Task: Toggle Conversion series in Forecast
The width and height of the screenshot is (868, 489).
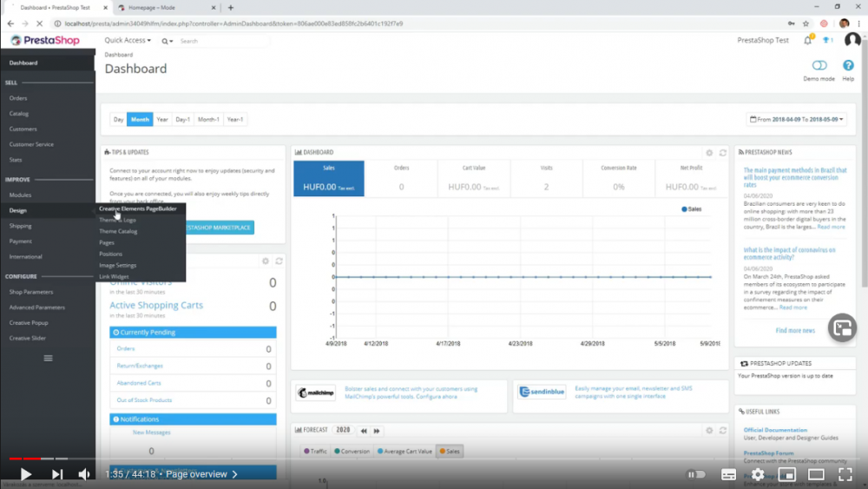Action: [352, 452]
